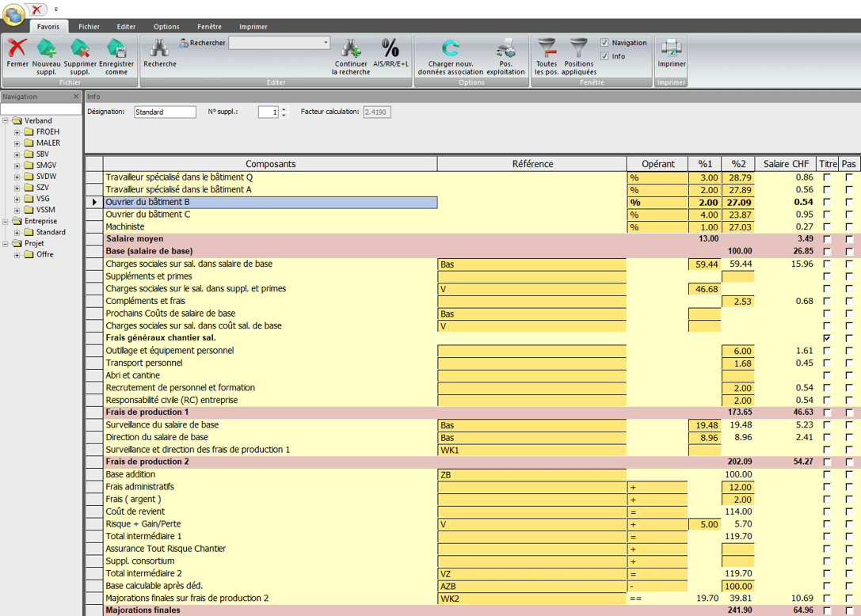Open the Fenêtre ribbon tab
Viewport: 861px width, 616px height.
click(x=210, y=26)
